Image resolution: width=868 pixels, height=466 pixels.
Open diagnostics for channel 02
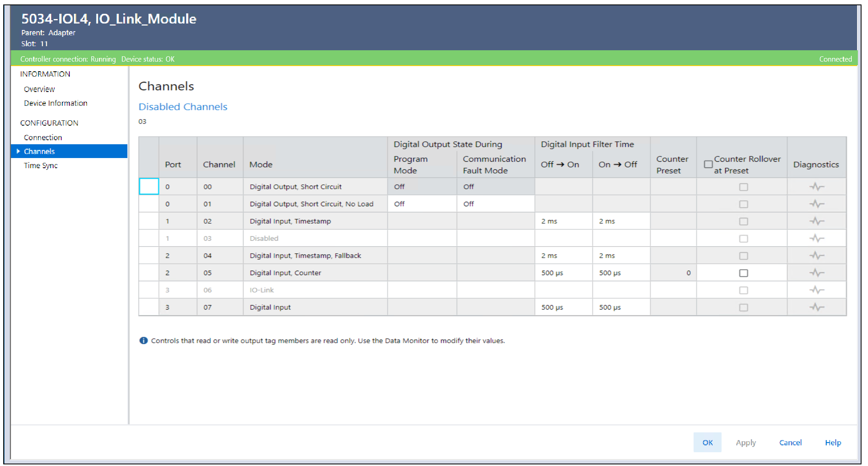[x=816, y=221]
